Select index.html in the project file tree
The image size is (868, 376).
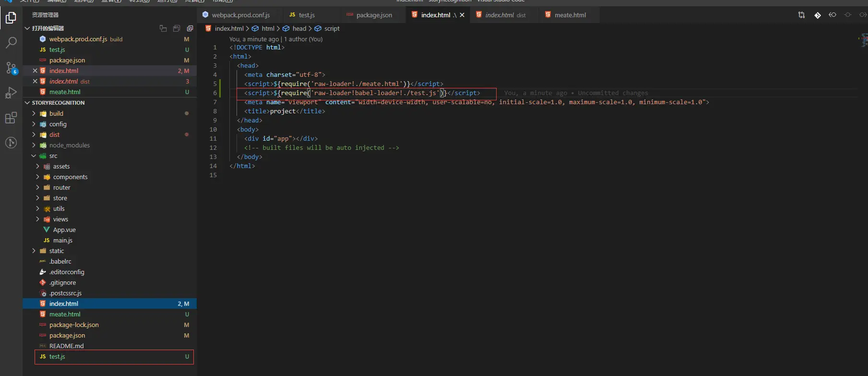point(109,303)
